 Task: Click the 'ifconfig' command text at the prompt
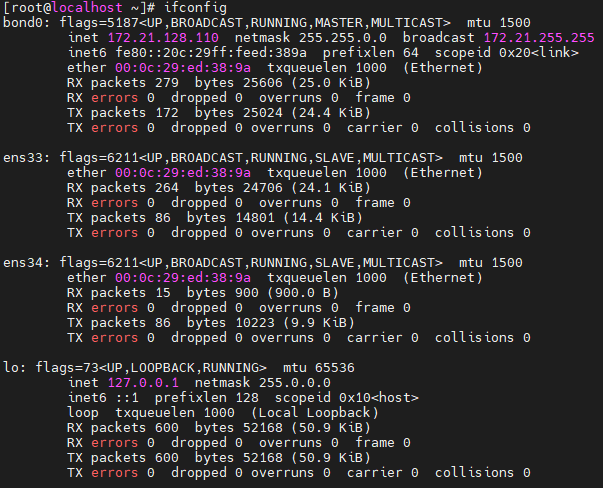click(195, 8)
